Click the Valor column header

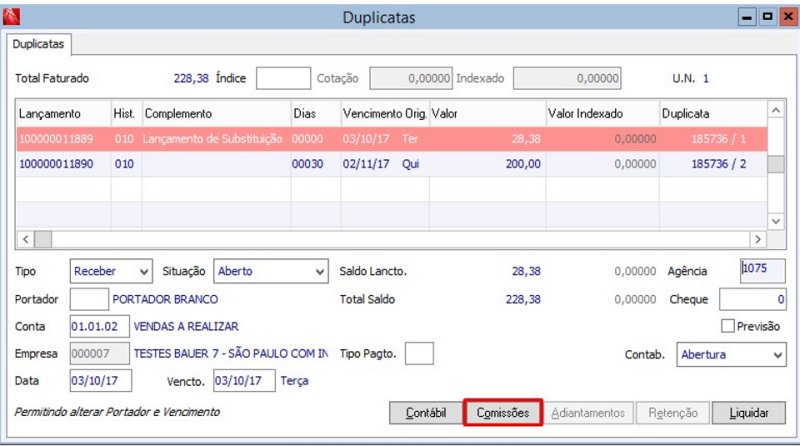[x=487, y=113]
